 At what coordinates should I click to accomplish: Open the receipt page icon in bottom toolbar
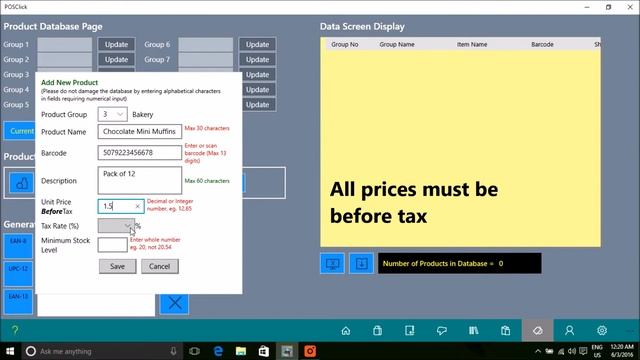point(409,331)
